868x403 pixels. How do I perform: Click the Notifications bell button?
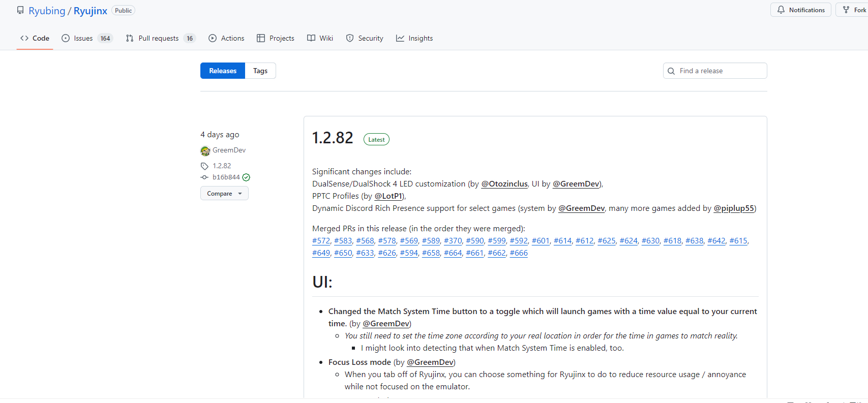pos(801,10)
